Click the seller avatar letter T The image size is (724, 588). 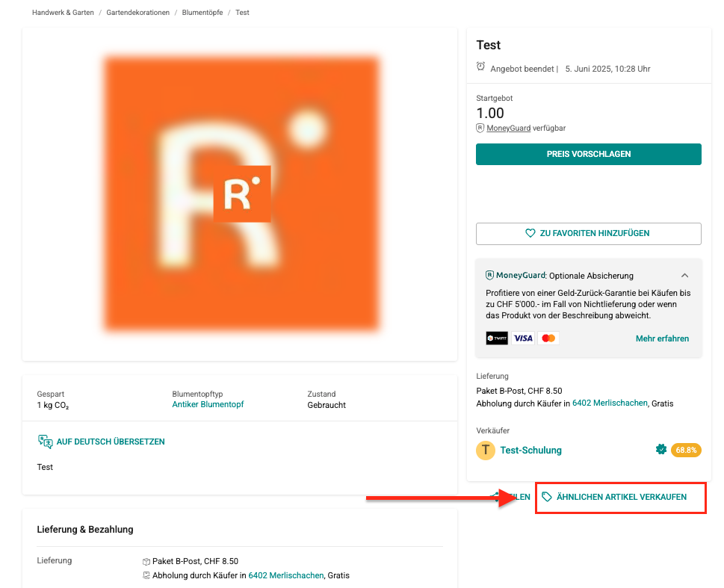click(x=486, y=450)
